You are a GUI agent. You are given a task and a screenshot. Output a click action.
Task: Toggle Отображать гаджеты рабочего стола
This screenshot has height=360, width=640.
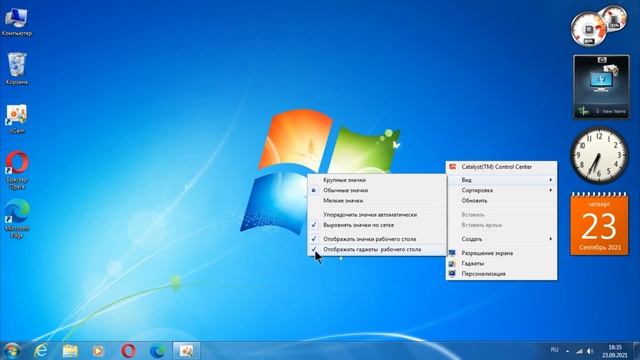(377, 249)
